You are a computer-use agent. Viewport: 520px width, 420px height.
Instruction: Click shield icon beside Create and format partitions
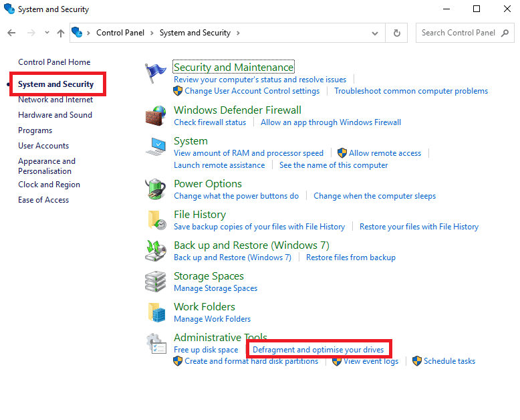(x=178, y=361)
